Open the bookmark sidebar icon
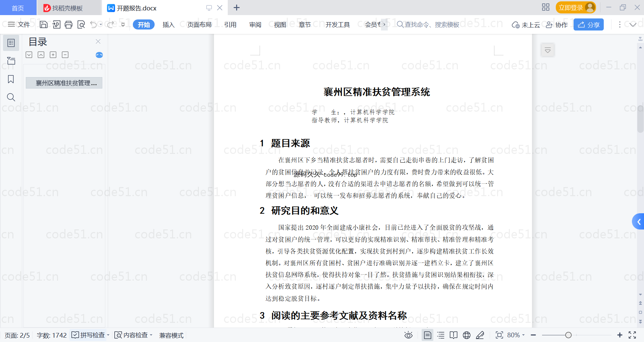Viewport: 644px width, 342px height. [11, 79]
